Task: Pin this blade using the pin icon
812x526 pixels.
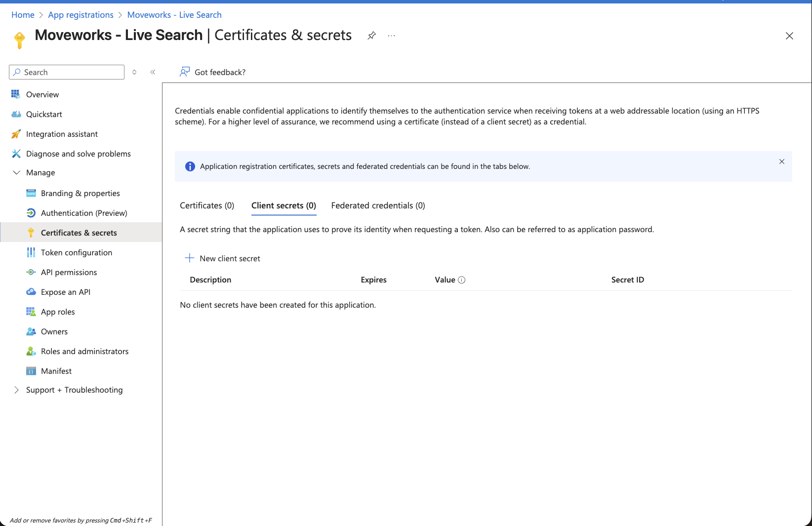Action: (372, 36)
